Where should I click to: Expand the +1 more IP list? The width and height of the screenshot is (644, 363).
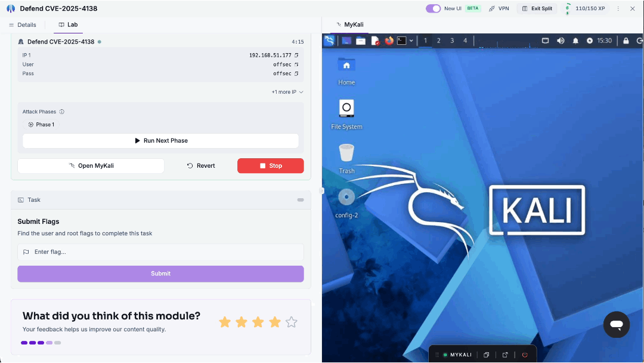tap(287, 92)
